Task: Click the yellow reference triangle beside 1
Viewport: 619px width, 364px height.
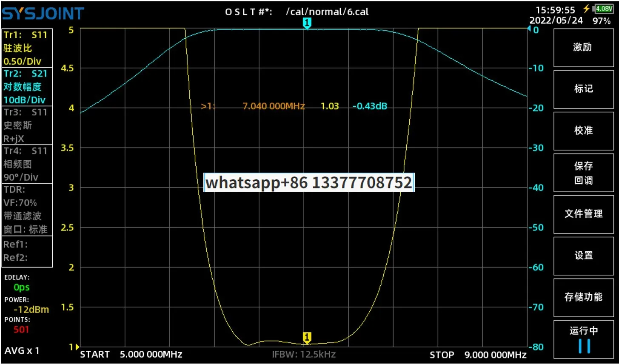Action: pos(77,347)
